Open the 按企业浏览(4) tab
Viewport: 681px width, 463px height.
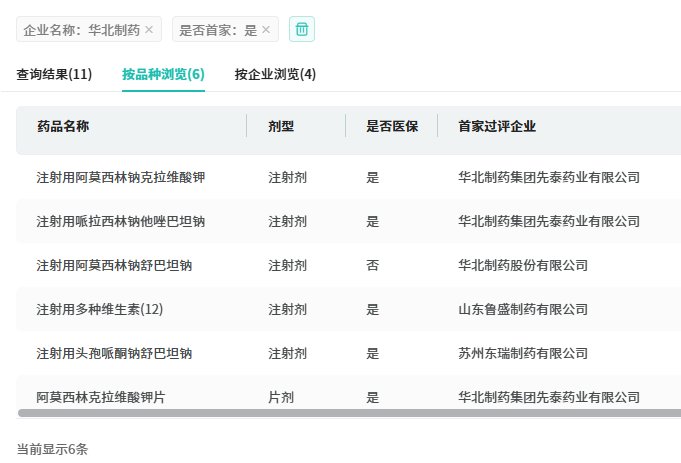tap(275, 74)
